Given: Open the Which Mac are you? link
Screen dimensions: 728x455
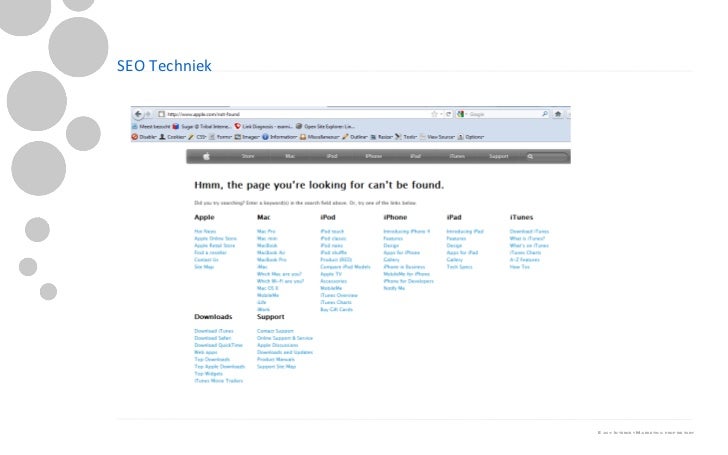Looking at the screenshot, I should pyautogui.click(x=279, y=274).
